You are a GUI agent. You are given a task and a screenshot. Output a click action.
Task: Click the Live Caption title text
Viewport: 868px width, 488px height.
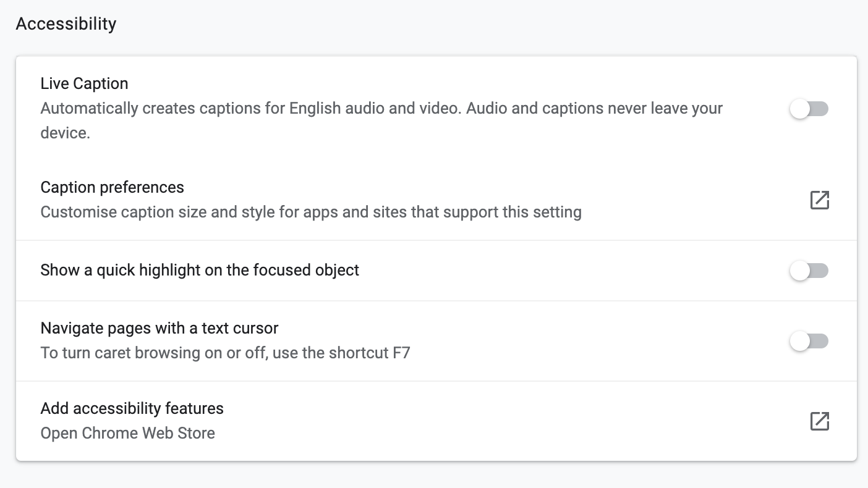pos(84,83)
